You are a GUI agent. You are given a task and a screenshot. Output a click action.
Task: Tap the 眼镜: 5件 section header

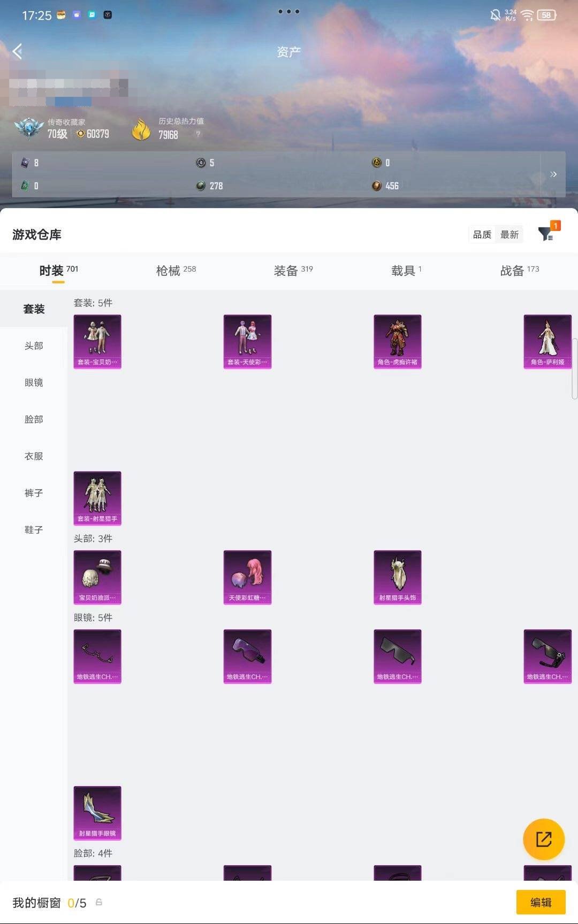coord(93,618)
